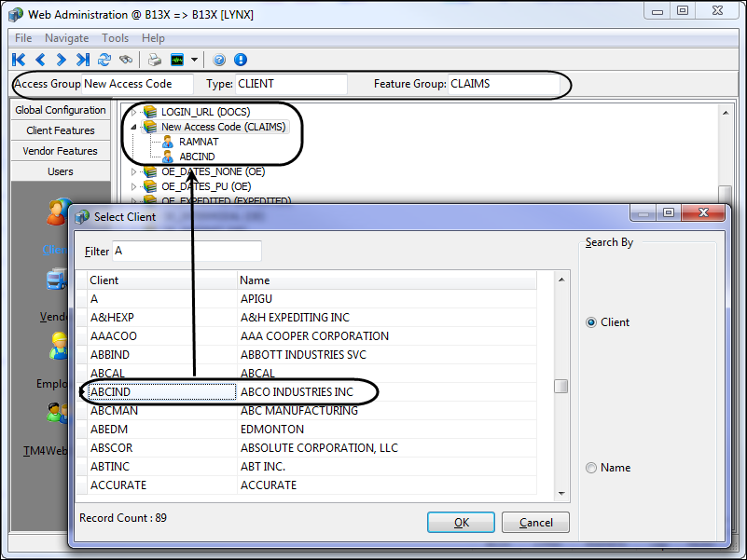The width and height of the screenshot is (747, 560).
Task: Select the Client search radio button
Action: pyautogui.click(x=591, y=322)
